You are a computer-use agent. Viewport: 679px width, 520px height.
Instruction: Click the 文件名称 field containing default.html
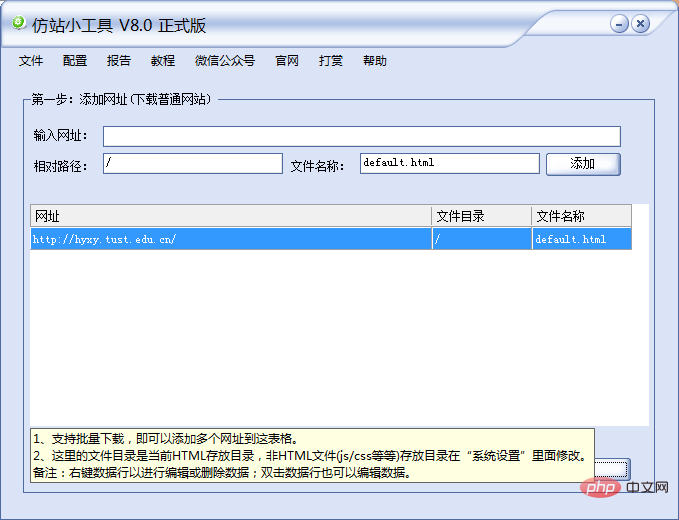(x=449, y=163)
